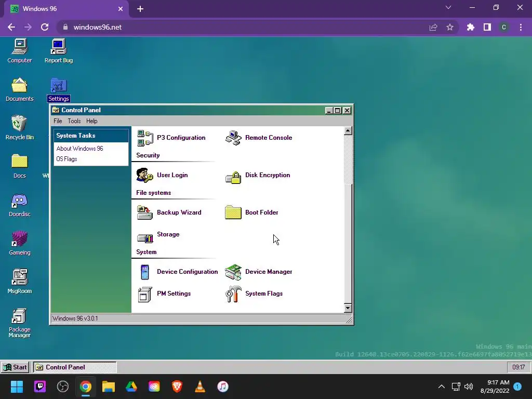The width and height of the screenshot is (532, 399).
Task: Minimize the Control Panel window
Action: coord(329,110)
